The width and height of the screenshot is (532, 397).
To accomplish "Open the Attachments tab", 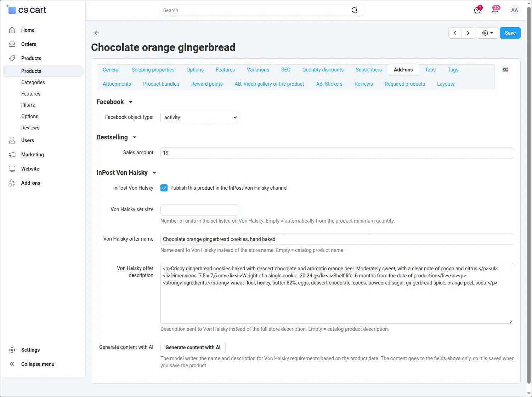I will click(x=117, y=84).
